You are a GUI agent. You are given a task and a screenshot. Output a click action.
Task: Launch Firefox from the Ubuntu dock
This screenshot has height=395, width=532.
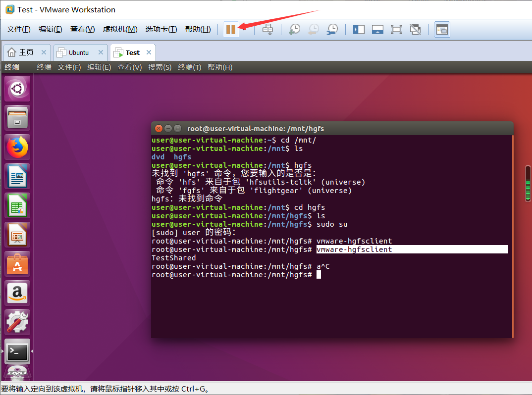(x=17, y=147)
